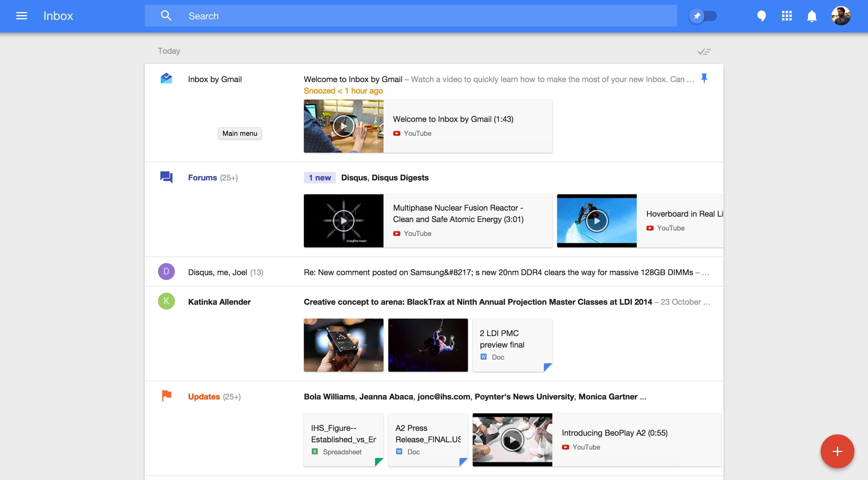Open the Hangouts chat icon
This screenshot has height=480, width=868.
click(761, 16)
